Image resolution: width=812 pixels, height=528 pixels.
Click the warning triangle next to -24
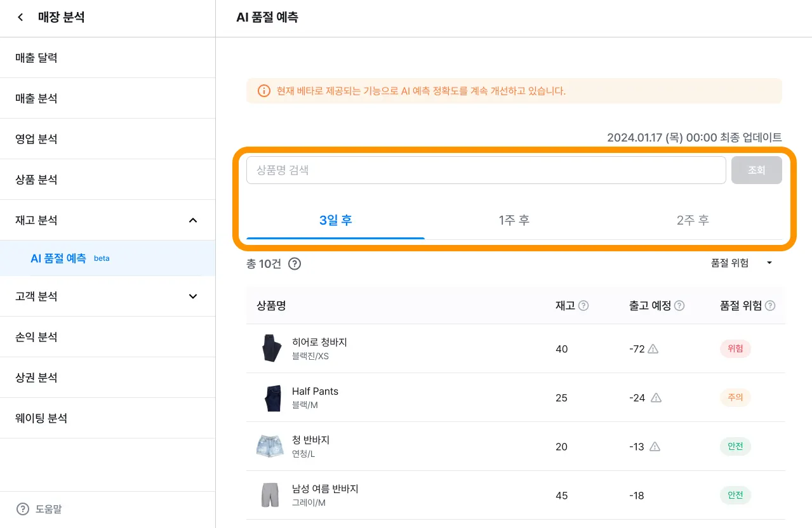[656, 397]
